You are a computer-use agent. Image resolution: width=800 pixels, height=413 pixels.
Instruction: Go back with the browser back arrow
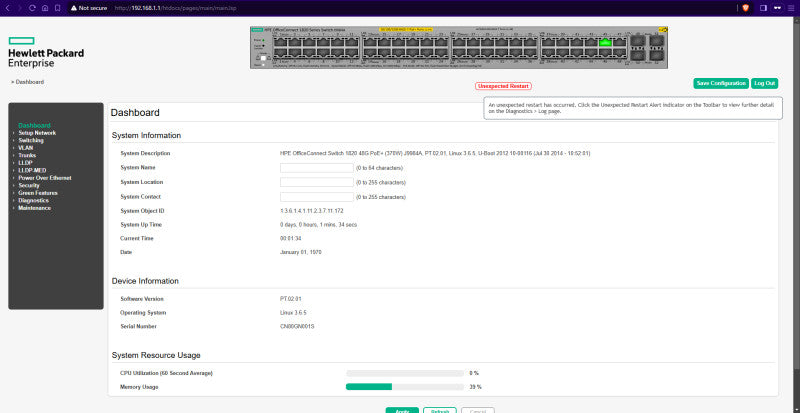8,8
